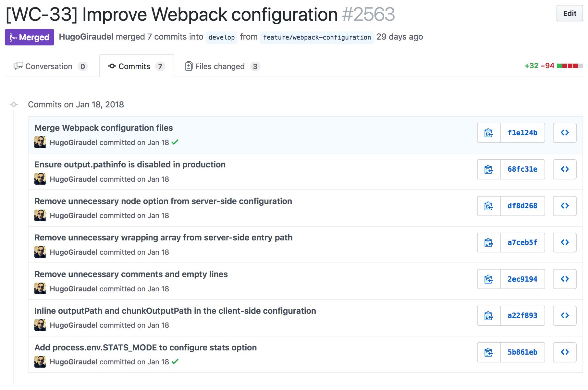Copy the SHA for commit a7ceb5f
This screenshot has width=588, height=390.
point(488,242)
